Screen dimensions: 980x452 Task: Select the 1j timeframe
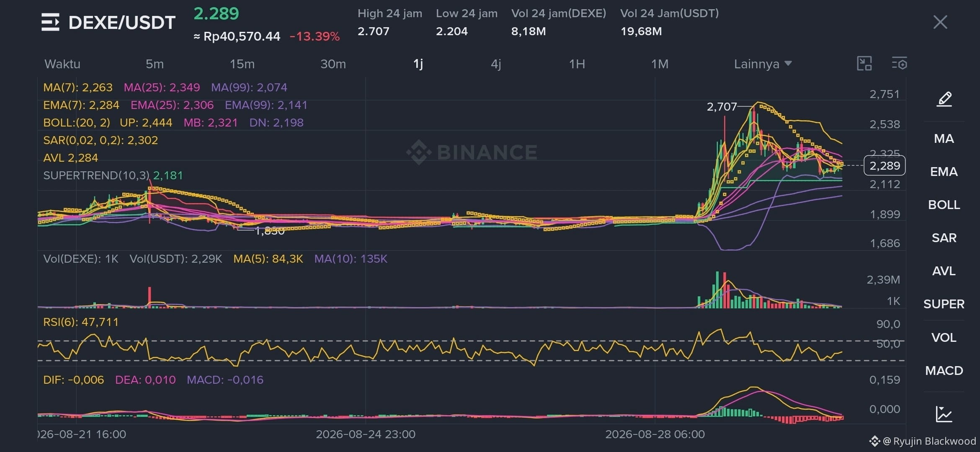pos(418,64)
